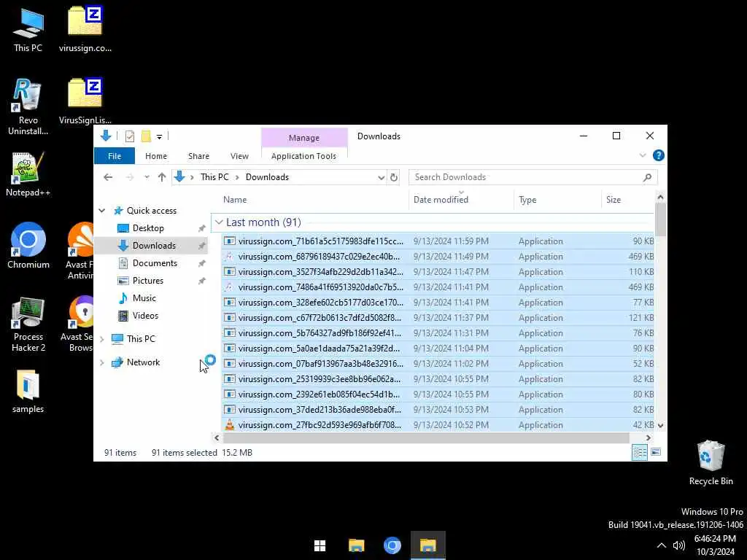Click vertical scrollbar down arrow
The image size is (747, 560).
pyautogui.click(x=660, y=425)
